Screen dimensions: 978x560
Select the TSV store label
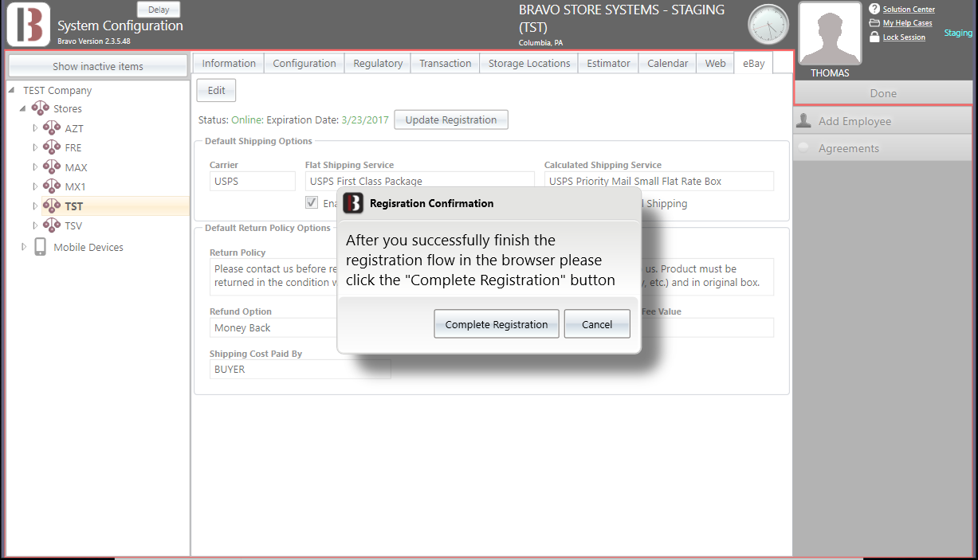73,225
